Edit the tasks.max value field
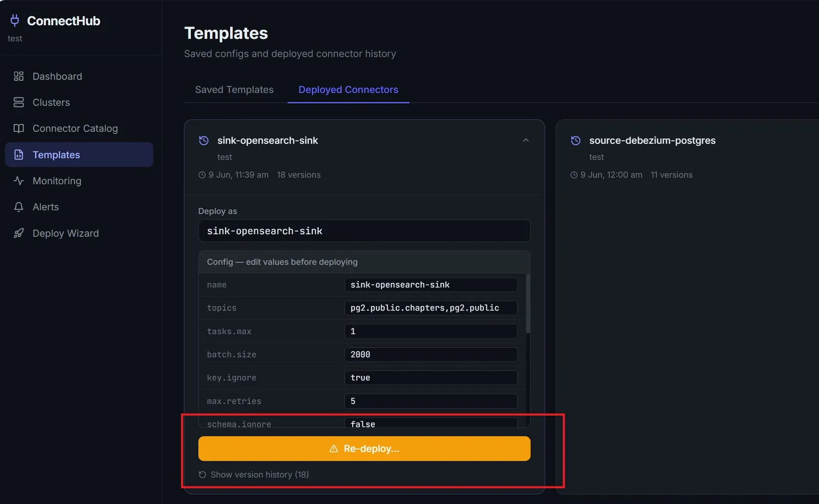Viewport: 819px width, 504px height. coord(431,331)
